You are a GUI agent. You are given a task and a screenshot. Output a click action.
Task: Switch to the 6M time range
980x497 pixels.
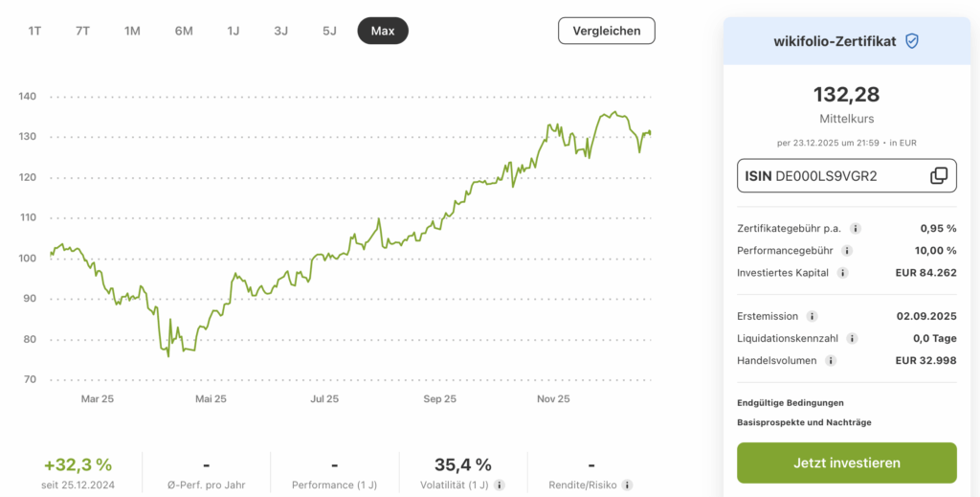[184, 31]
